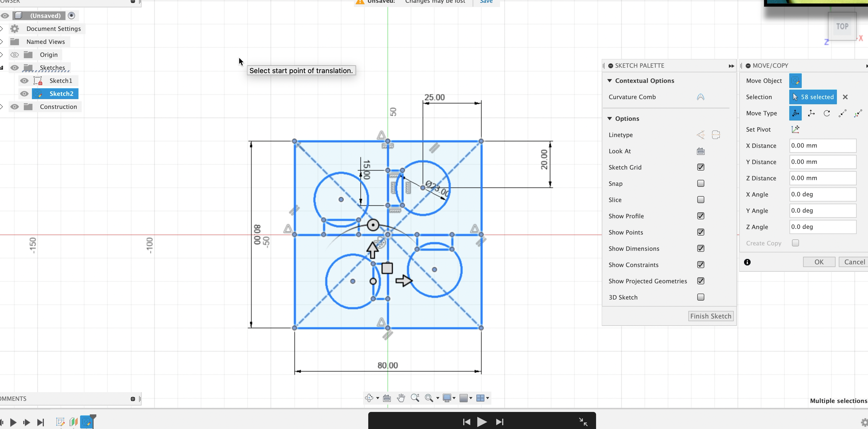Enable the Snap checkbox

click(701, 183)
